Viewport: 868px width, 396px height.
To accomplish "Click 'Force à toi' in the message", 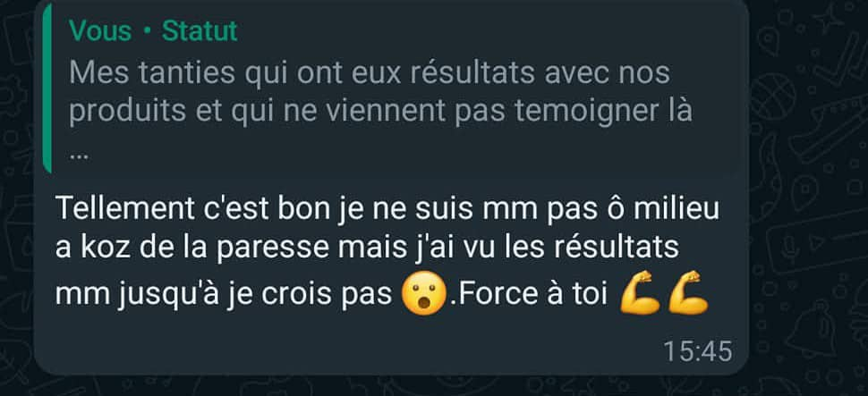I will (530, 294).
